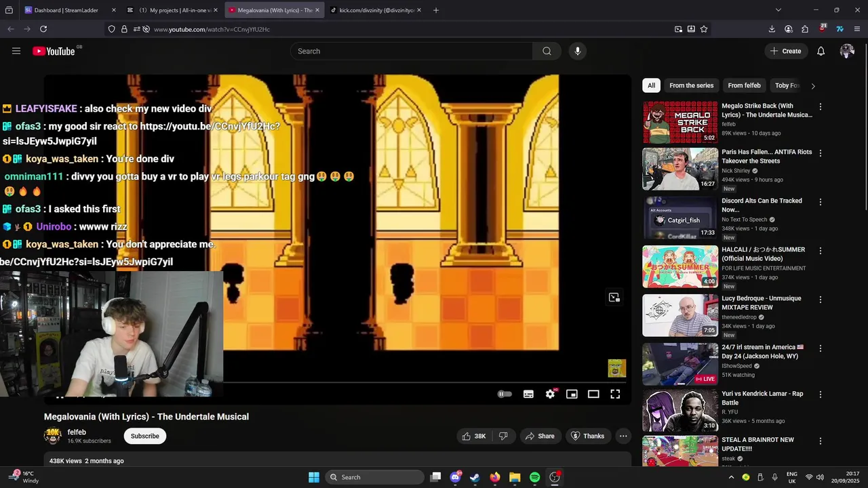The image size is (868, 488).
Task: Like the Megalovania video
Action: pos(473,436)
